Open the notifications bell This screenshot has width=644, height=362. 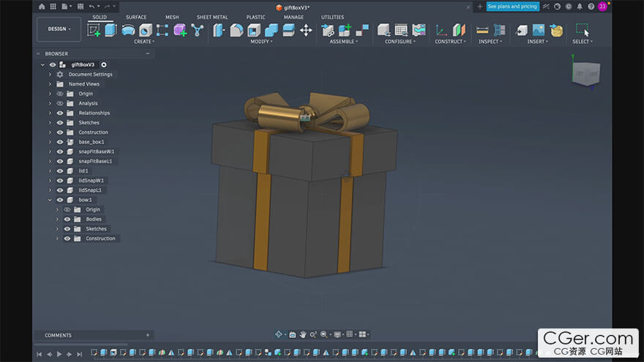coord(580,6)
